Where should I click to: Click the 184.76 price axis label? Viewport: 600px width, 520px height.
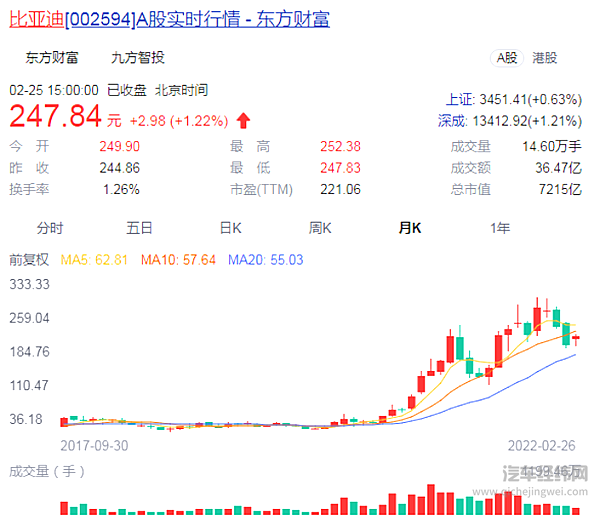point(29,352)
